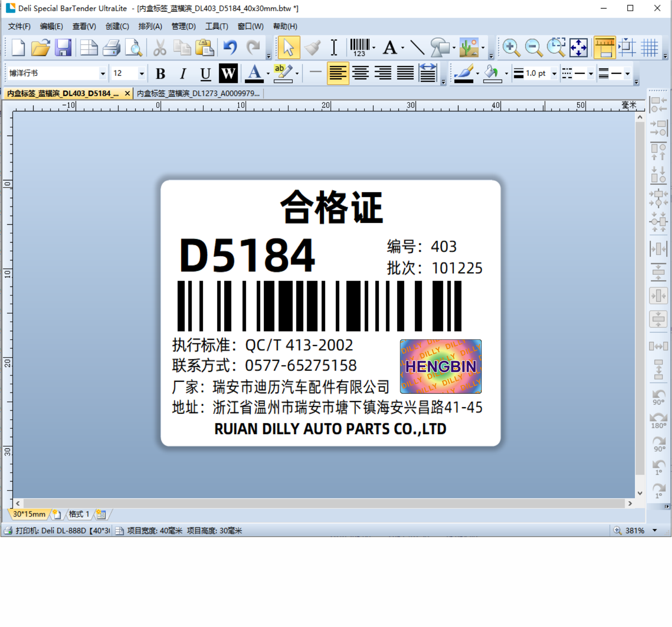Viewport: 672px width, 627px height.
Task: Toggle bold formatting
Action: tap(160, 73)
